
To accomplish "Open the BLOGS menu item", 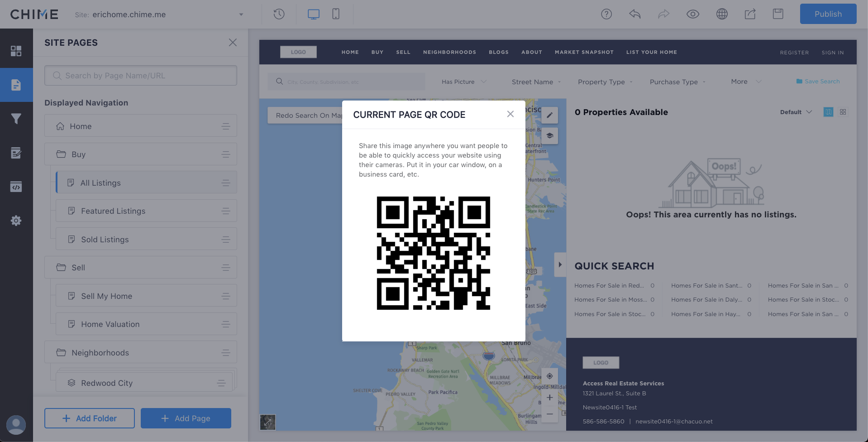I will tap(499, 52).
